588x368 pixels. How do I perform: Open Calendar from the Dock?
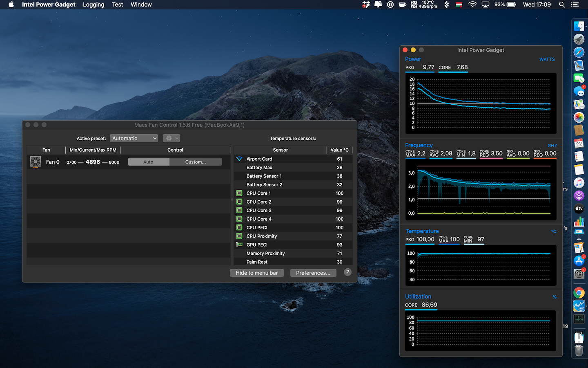click(579, 144)
